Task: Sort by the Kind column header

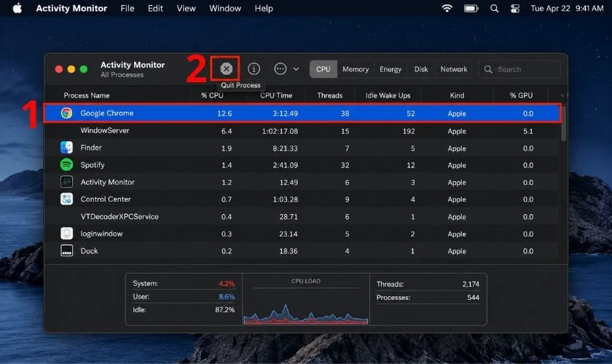Action: click(457, 95)
